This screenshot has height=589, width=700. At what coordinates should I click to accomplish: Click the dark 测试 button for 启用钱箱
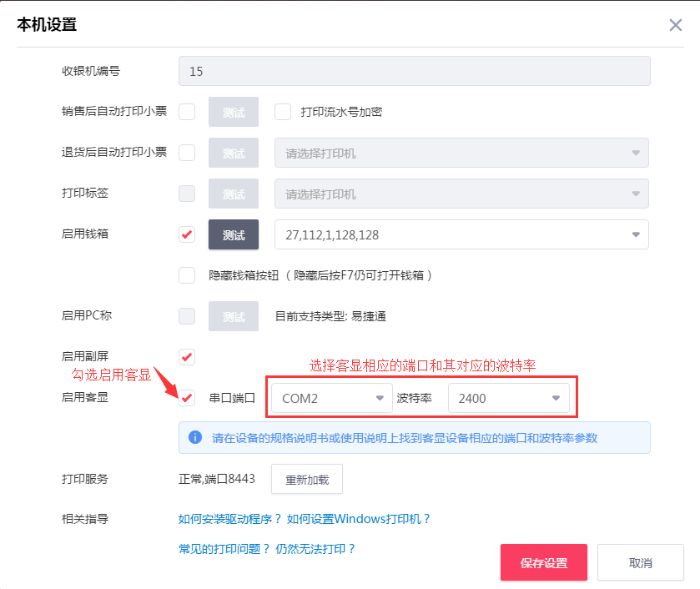(234, 234)
